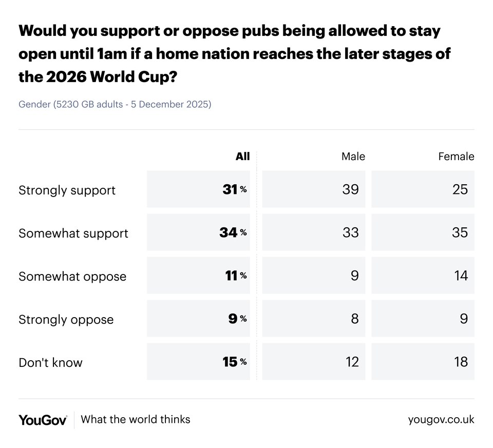The image size is (493, 448).
Task: Click the "Don't know" row label
Action: coord(50,363)
